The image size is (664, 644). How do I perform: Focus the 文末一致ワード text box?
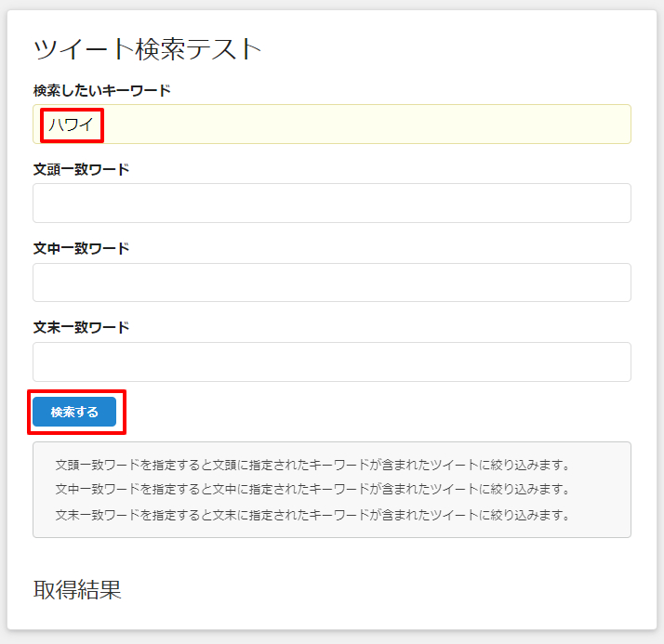331,361
